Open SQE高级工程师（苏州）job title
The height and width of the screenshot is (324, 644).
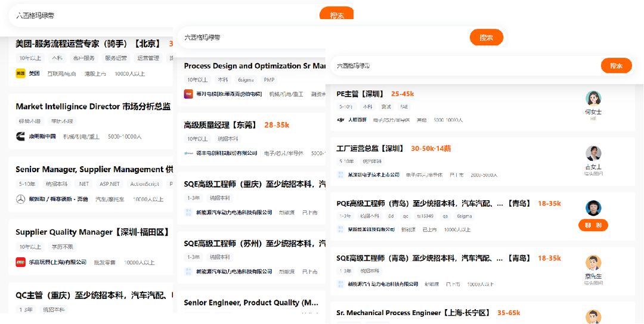pyautogui.click(x=255, y=244)
